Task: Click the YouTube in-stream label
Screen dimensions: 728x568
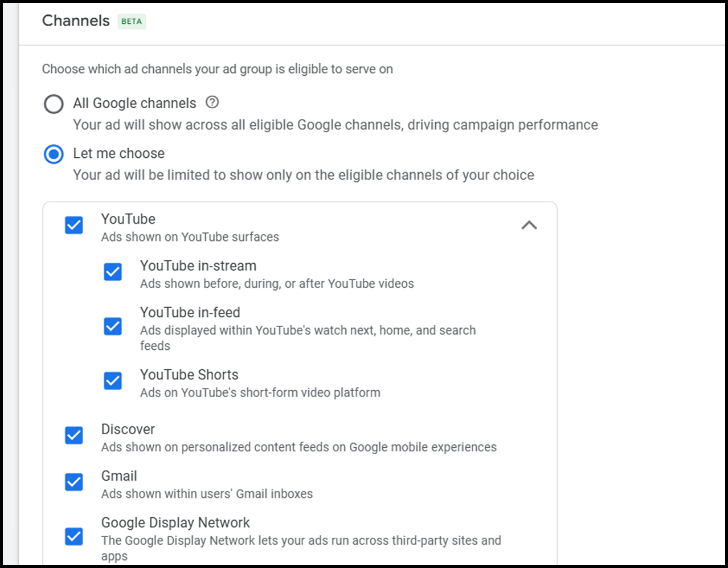Action: point(198,266)
